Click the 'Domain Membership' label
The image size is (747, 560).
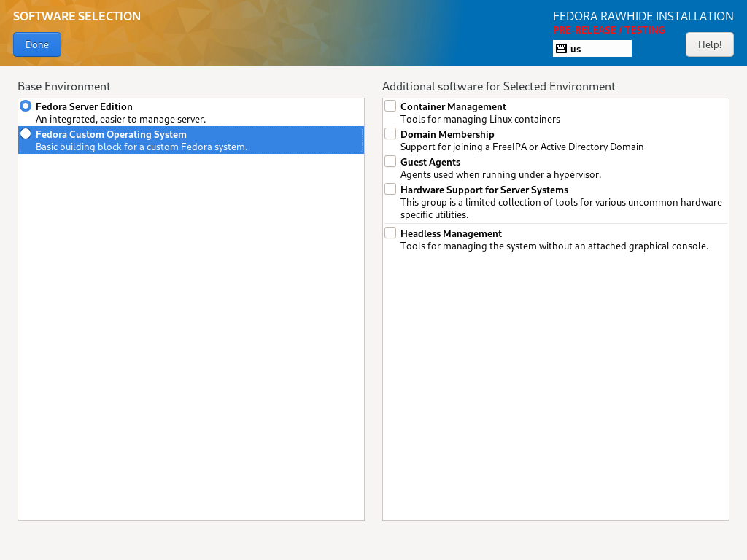(x=447, y=134)
